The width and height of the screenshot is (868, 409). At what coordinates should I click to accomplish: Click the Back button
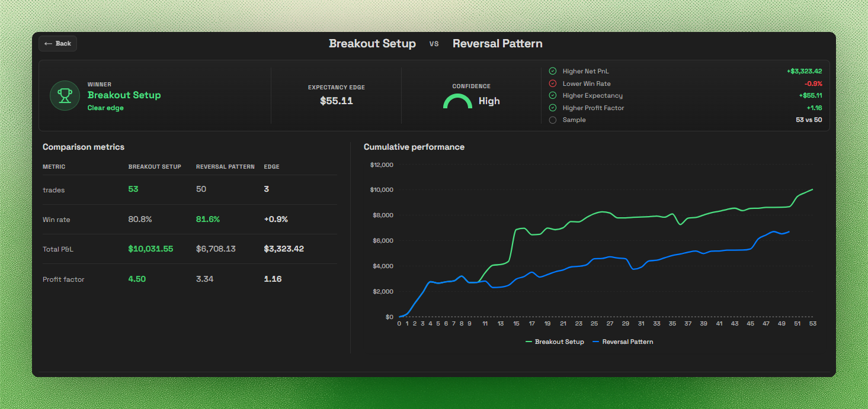coord(57,43)
